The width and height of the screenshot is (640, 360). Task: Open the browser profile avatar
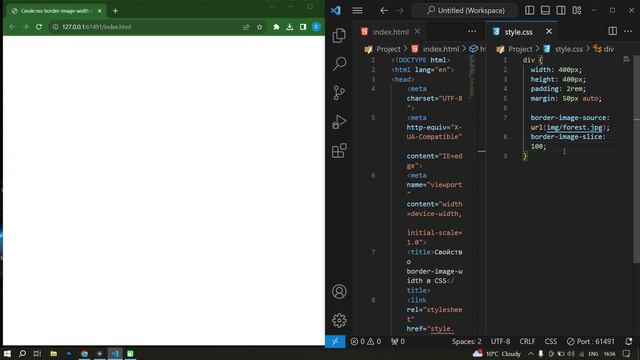click(316, 27)
